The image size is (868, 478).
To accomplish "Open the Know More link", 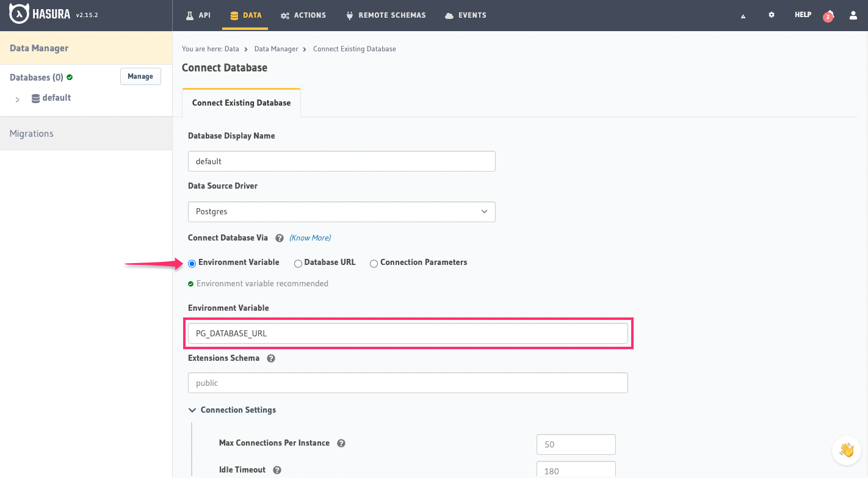I will click(x=309, y=237).
